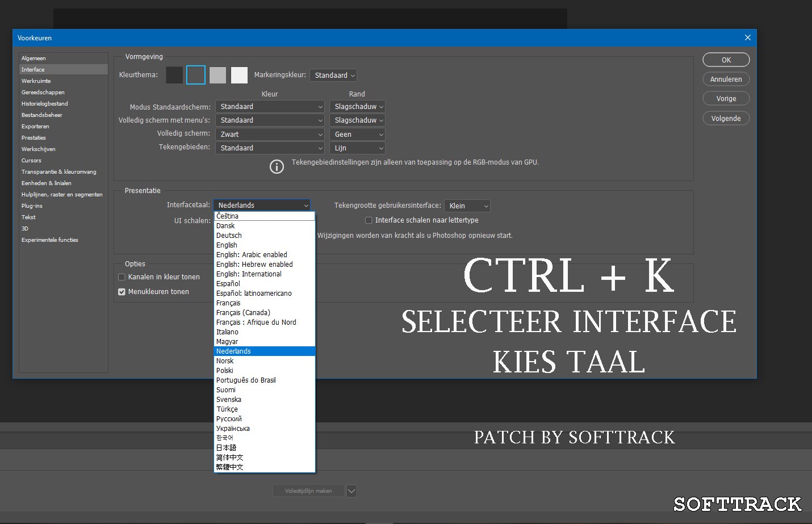The width and height of the screenshot is (812, 524).
Task: Click the Volgende button
Action: point(726,119)
